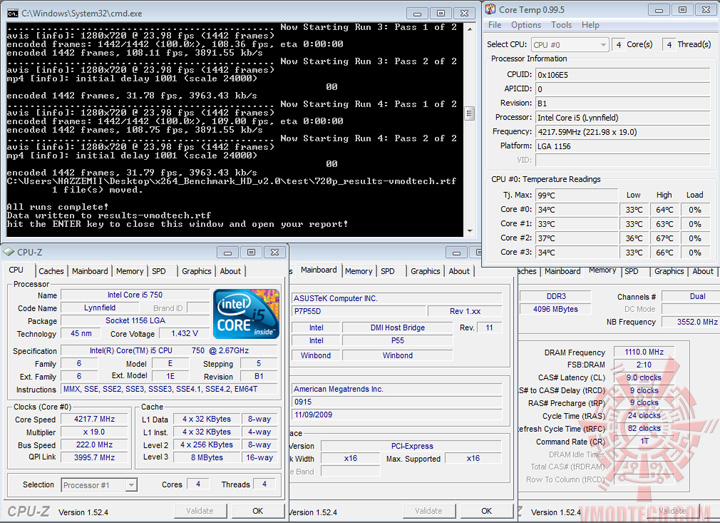This screenshot has height=523, width=720.
Task: Switch to Graphics tab in first CPU-Z window
Action: tap(196, 271)
